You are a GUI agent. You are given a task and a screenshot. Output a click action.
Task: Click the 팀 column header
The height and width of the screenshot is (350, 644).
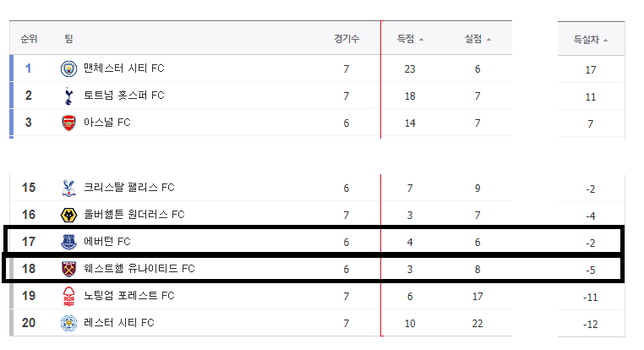point(68,39)
